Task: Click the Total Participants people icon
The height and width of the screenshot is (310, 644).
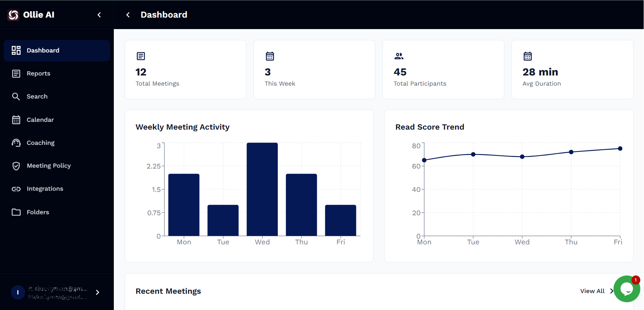Action: tap(399, 56)
